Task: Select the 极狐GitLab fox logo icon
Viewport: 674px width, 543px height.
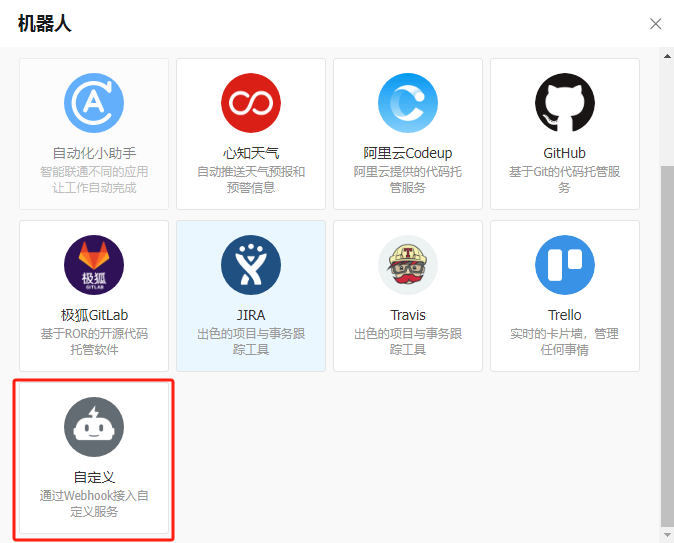Action: (x=94, y=265)
